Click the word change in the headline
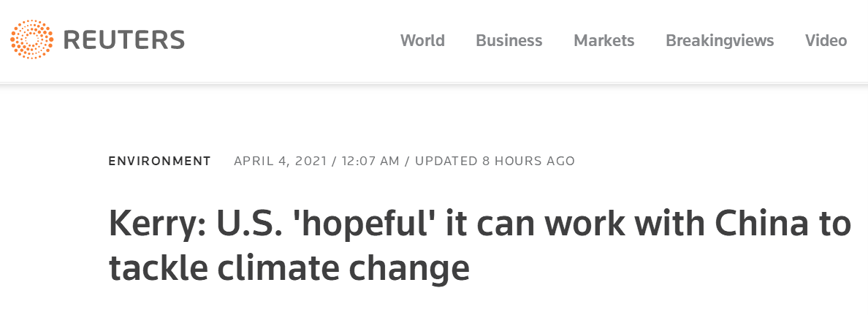This screenshot has height=315, width=868. pyautogui.click(x=411, y=267)
